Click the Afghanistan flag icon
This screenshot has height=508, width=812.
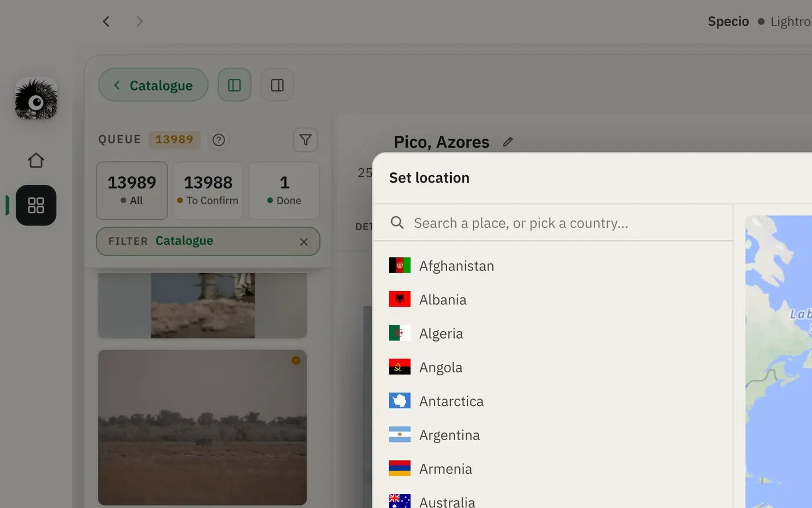pos(400,265)
